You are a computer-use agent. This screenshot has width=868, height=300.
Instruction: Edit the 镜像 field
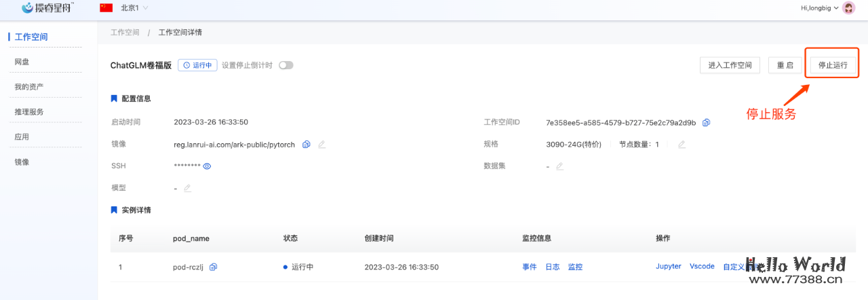pyautogui.click(x=321, y=145)
